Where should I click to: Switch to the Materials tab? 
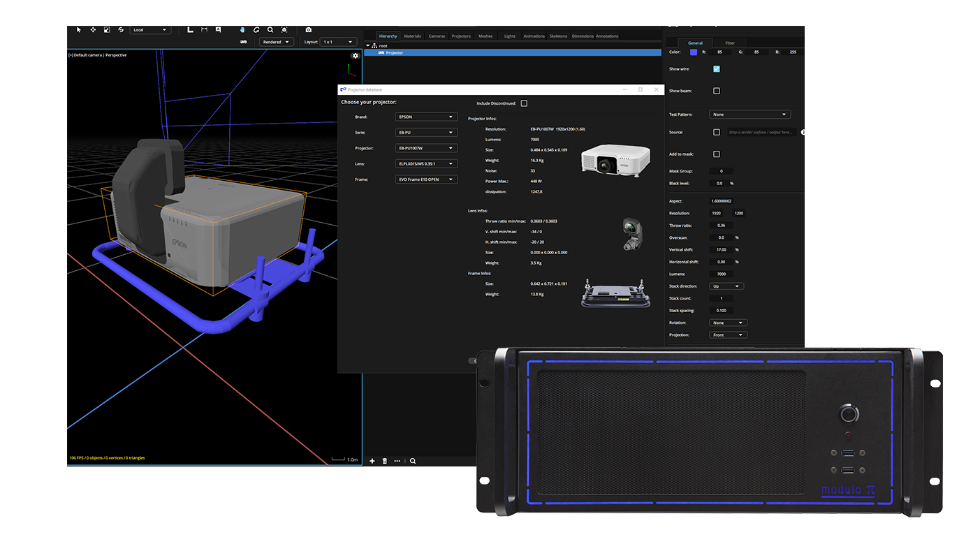tap(413, 36)
